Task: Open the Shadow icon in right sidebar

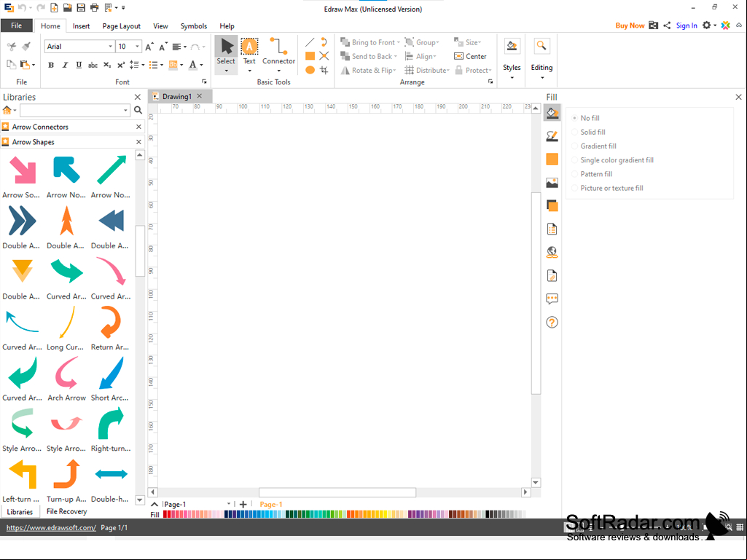Action: click(x=552, y=205)
